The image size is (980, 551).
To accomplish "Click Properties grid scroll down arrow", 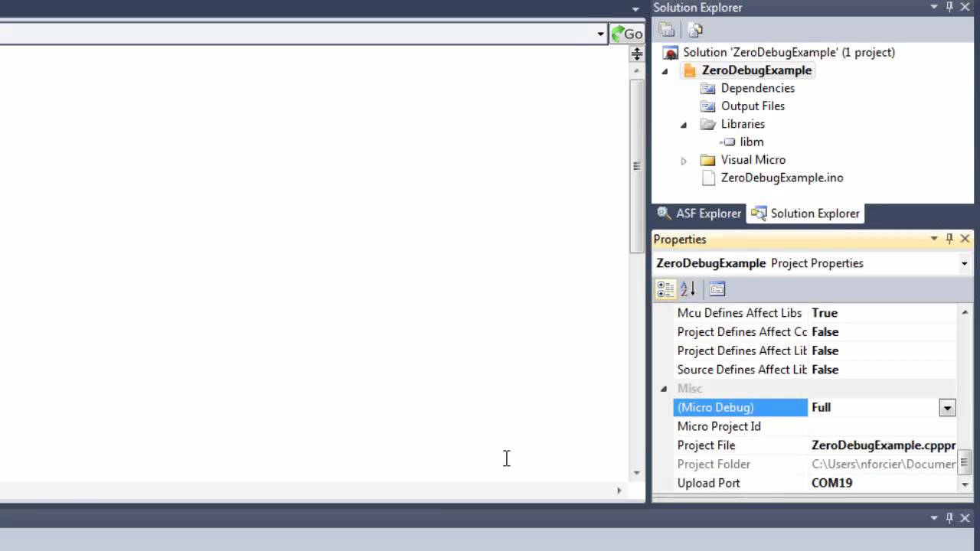I will [964, 484].
